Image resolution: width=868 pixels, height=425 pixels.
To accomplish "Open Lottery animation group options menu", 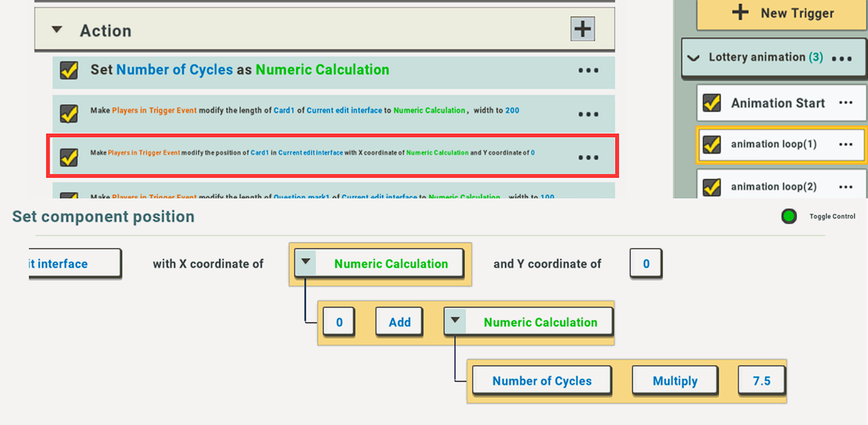I will pos(842,58).
